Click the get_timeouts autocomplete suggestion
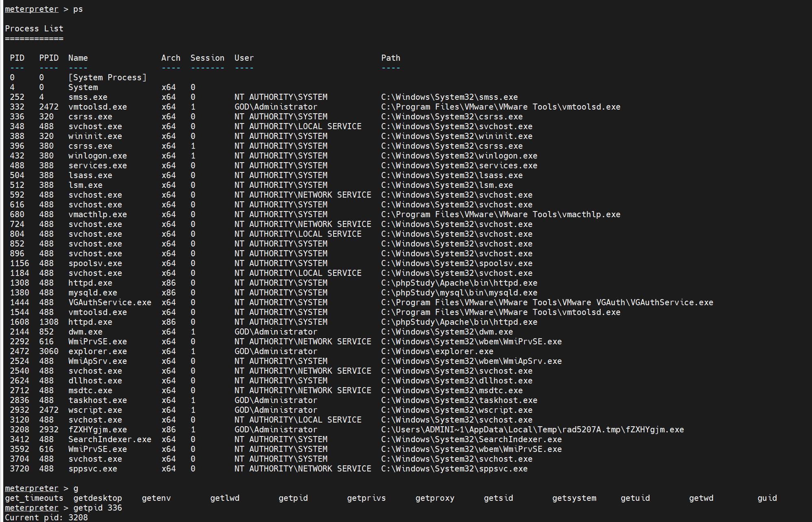Screen dimensions: 812x522 pos(34,498)
